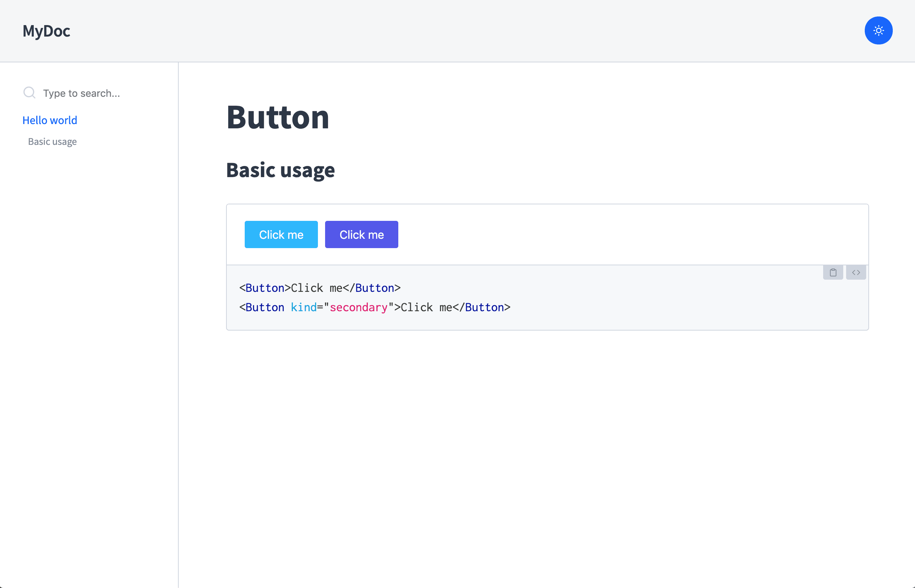Open the Hello world sidebar link
This screenshot has width=915, height=588.
point(50,120)
